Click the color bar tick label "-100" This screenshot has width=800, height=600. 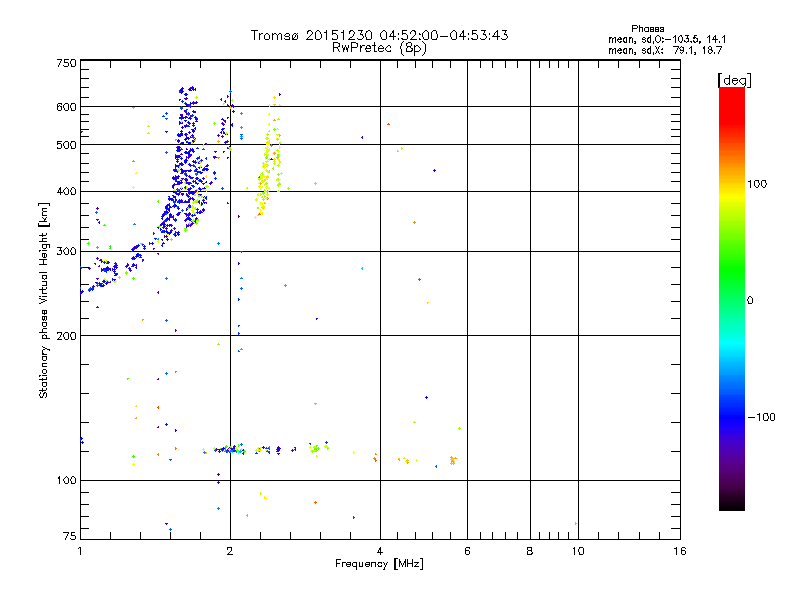761,417
